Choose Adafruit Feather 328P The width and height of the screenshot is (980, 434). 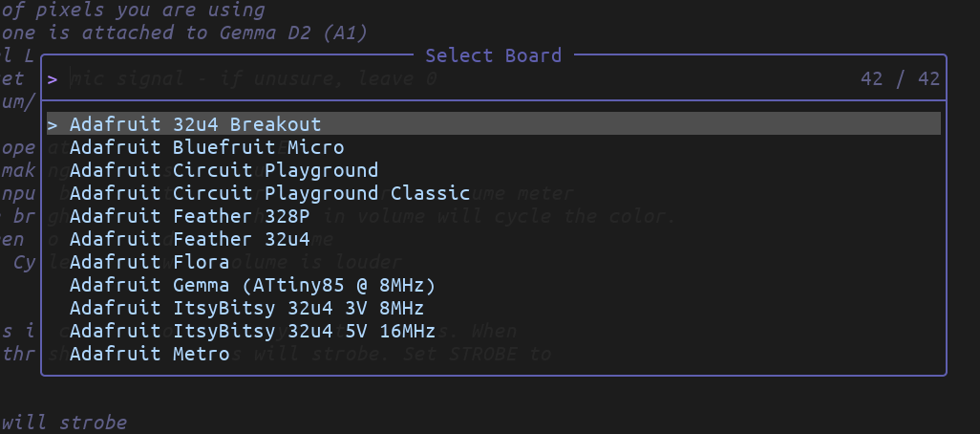tap(494, 216)
